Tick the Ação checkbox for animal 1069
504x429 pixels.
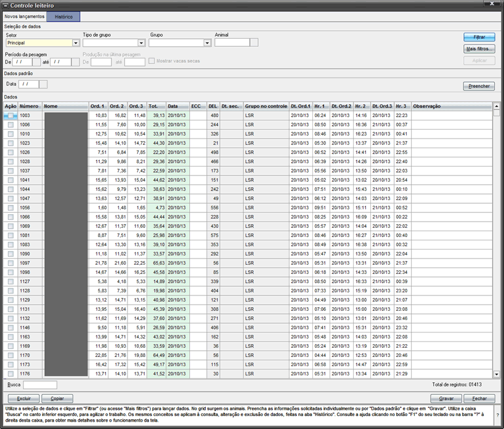click(x=10, y=226)
